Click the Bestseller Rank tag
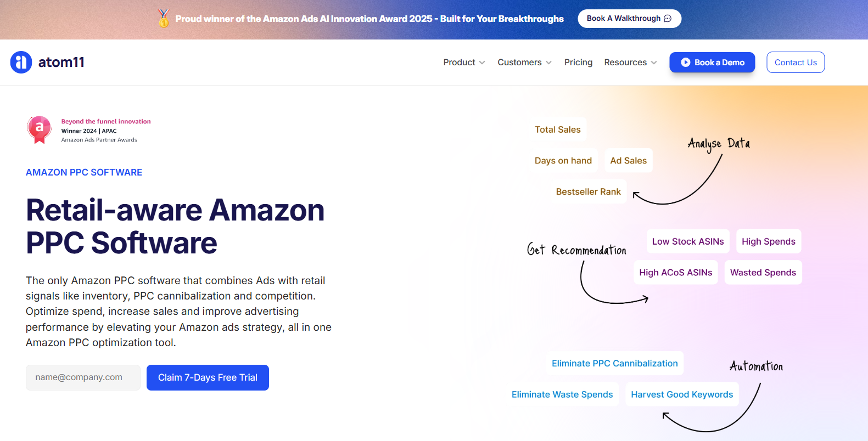This screenshot has width=868, height=441. (x=588, y=191)
